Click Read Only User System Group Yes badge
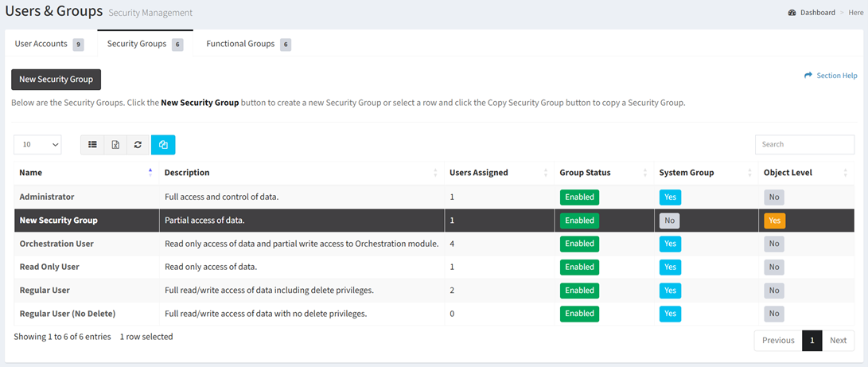The width and height of the screenshot is (868, 367). click(x=670, y=267)
